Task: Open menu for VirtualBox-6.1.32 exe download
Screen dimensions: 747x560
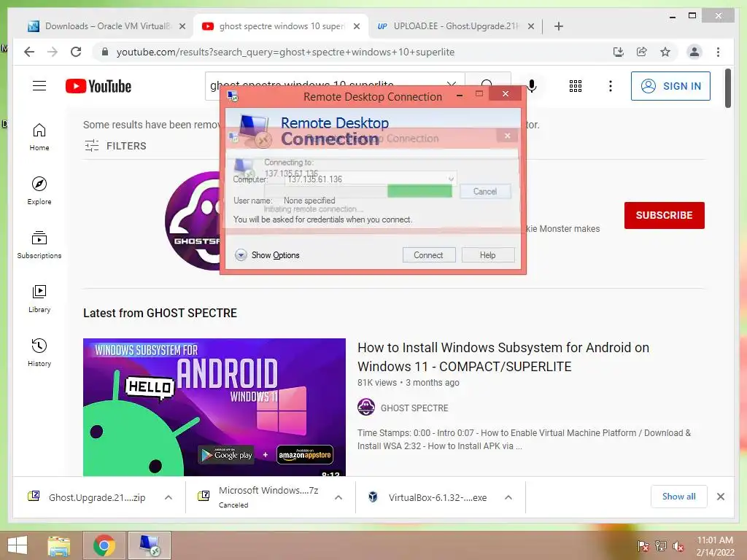Action: click(508, 497)
